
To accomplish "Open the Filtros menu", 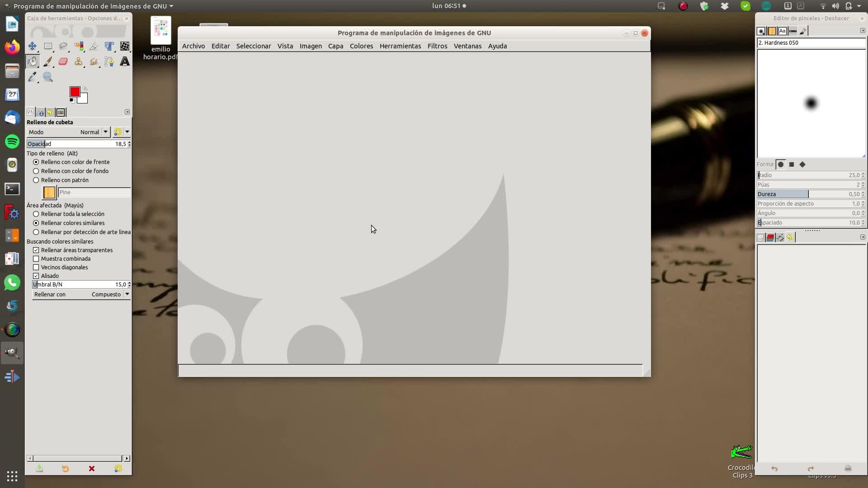I will pyautogui.click(x=437, y=46).
